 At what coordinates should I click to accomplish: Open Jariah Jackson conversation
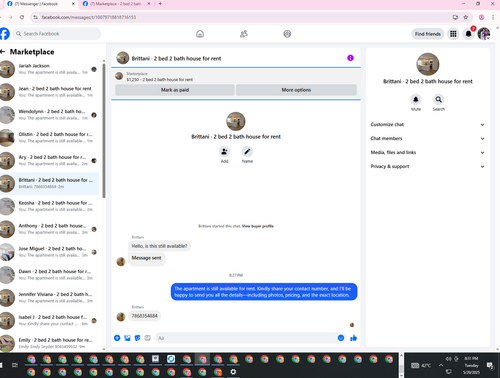(49, 69)
